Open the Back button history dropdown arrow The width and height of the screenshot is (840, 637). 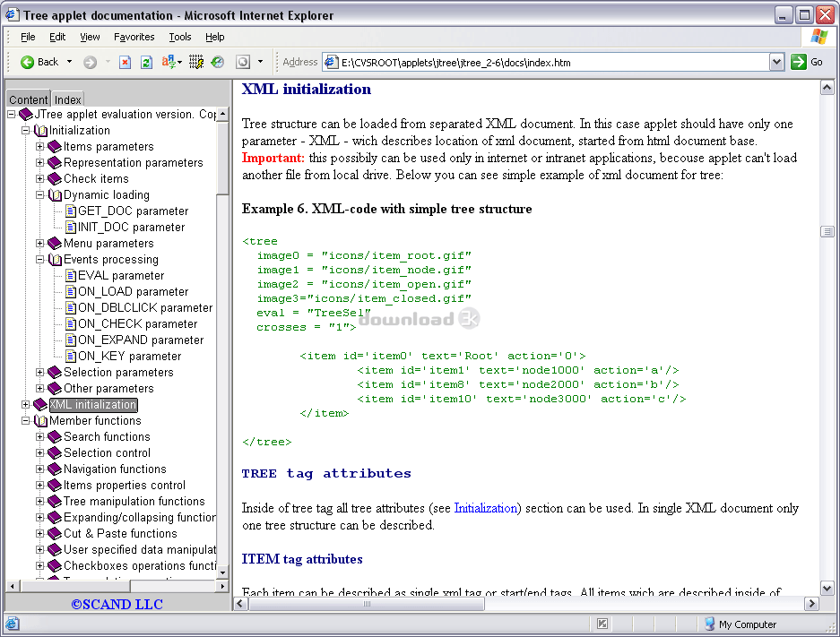(x=69, y=62)
